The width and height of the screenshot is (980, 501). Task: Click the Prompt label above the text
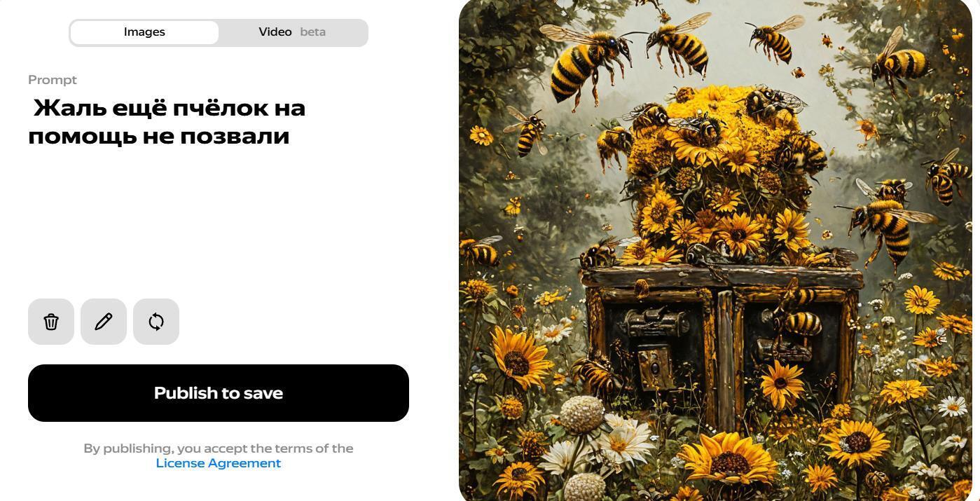pyautogui.click(x=53, y=80)
